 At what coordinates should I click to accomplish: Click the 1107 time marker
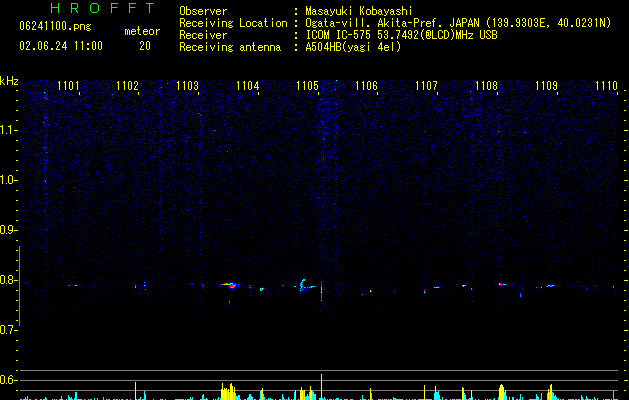point(426,86)
